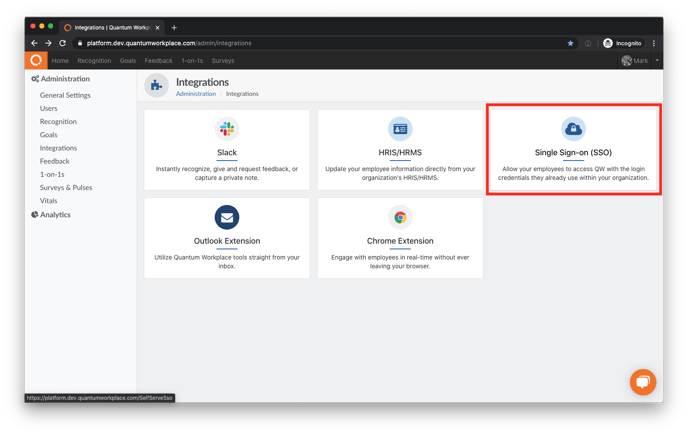Open Feedback in the sidebar
Image resolution: width=688 pixels, height=435 pixels.
click(54, 161)
